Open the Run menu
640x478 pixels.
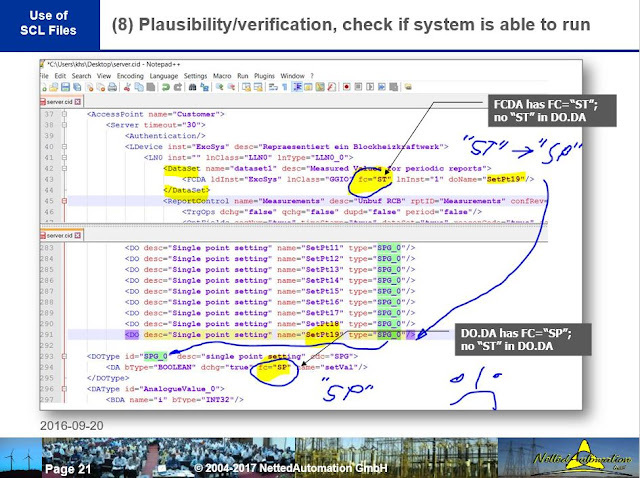[x=242, y=76]
